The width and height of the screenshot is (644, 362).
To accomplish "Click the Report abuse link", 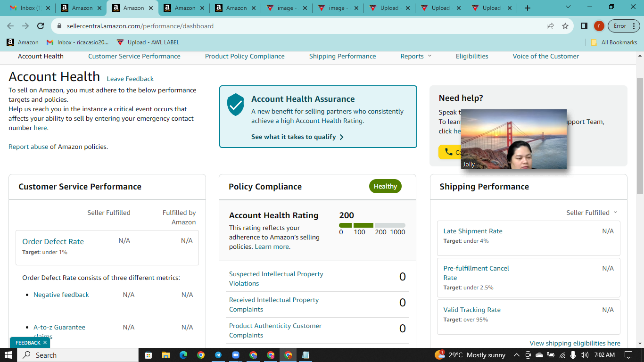I will coord(28,147).
